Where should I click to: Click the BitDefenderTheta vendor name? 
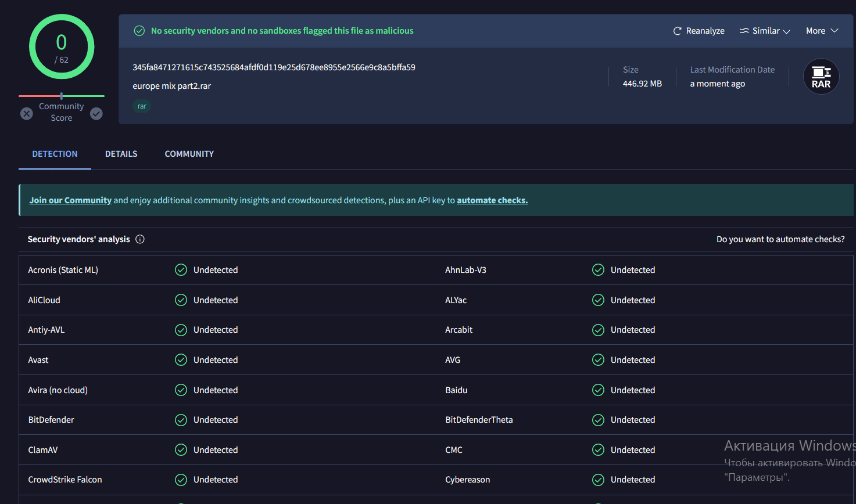(479, 420)
